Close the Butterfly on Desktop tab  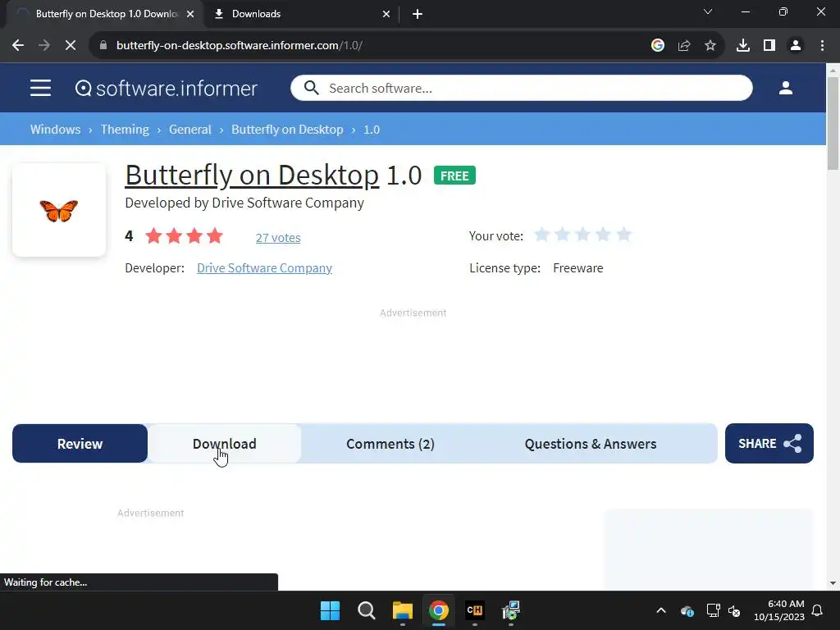click(x=190, y=14)
